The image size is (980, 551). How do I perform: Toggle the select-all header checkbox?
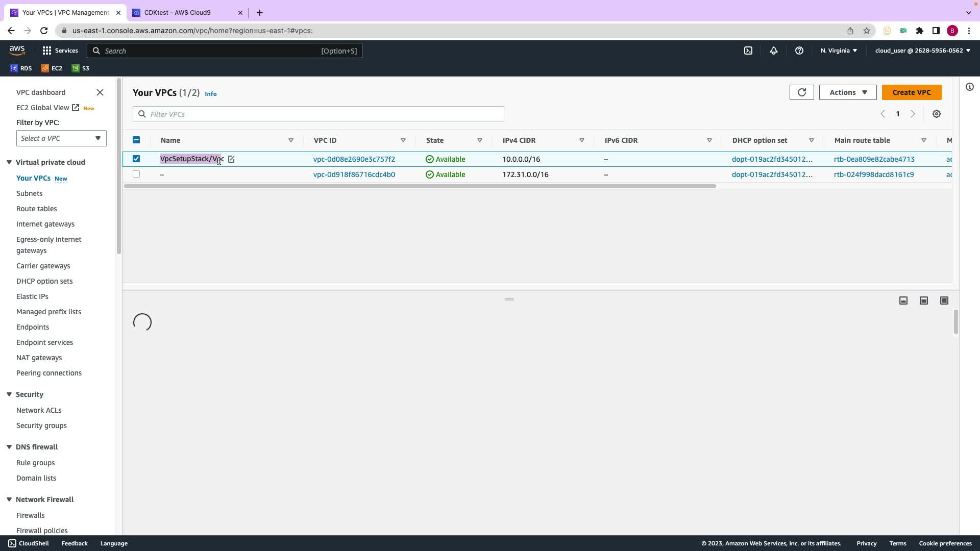click(136, 140)
